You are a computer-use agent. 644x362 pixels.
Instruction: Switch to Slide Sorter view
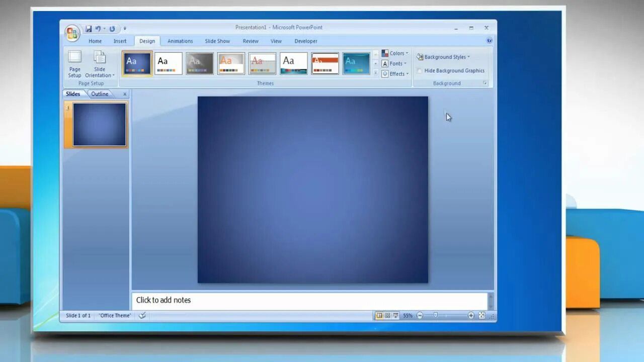(387, 316)
